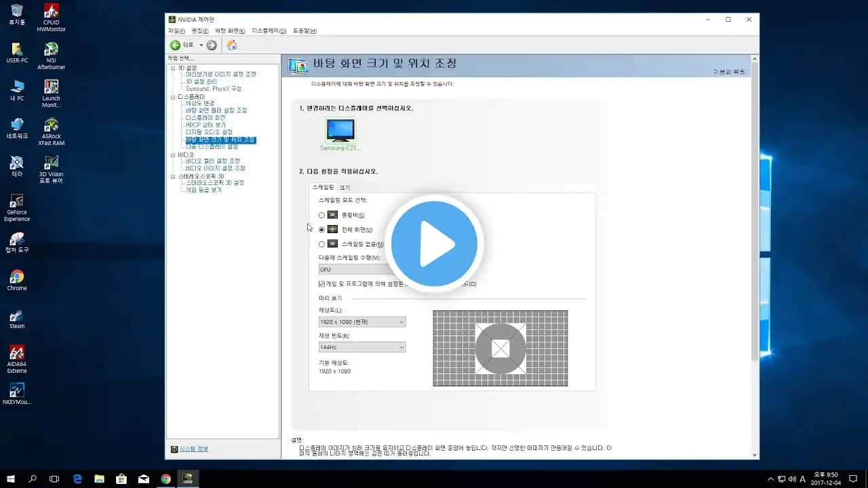Viewport: 868px width, 488px height.
Task: Click the 기본값 복원 link
Action: click(729, 72)
